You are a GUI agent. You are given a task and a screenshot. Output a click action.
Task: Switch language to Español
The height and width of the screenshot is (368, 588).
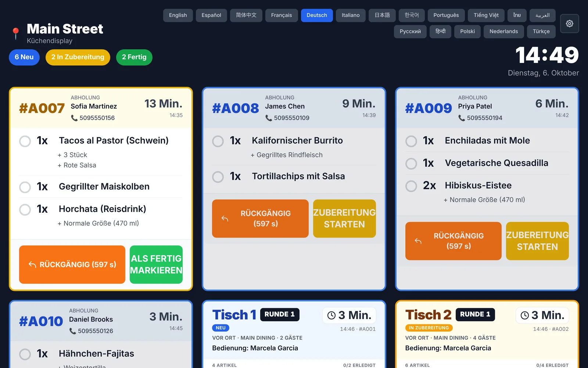(211, 15)
